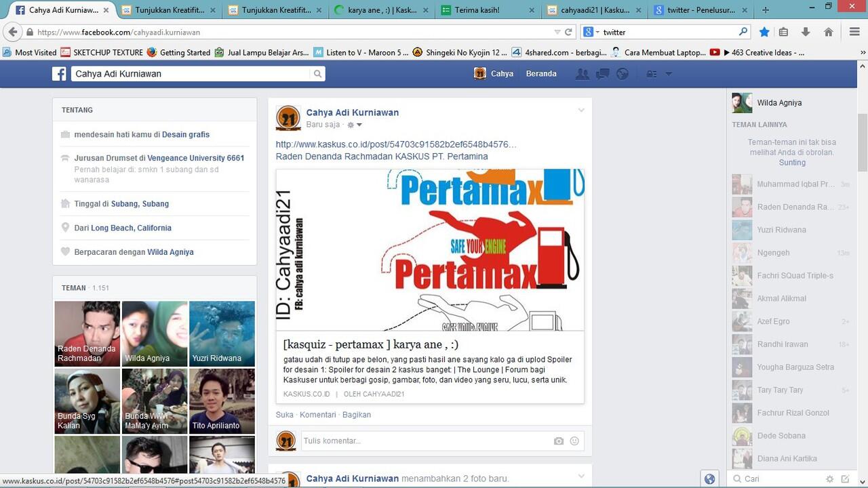Open notifications globe icon in header
The width and height of the screenshot is (868, 488).
[x=623, y=74]
